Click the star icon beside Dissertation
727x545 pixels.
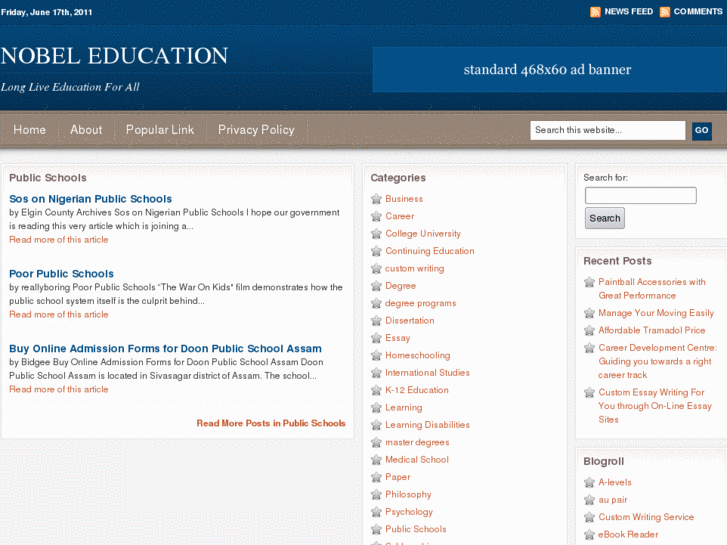tap(376, 321)
